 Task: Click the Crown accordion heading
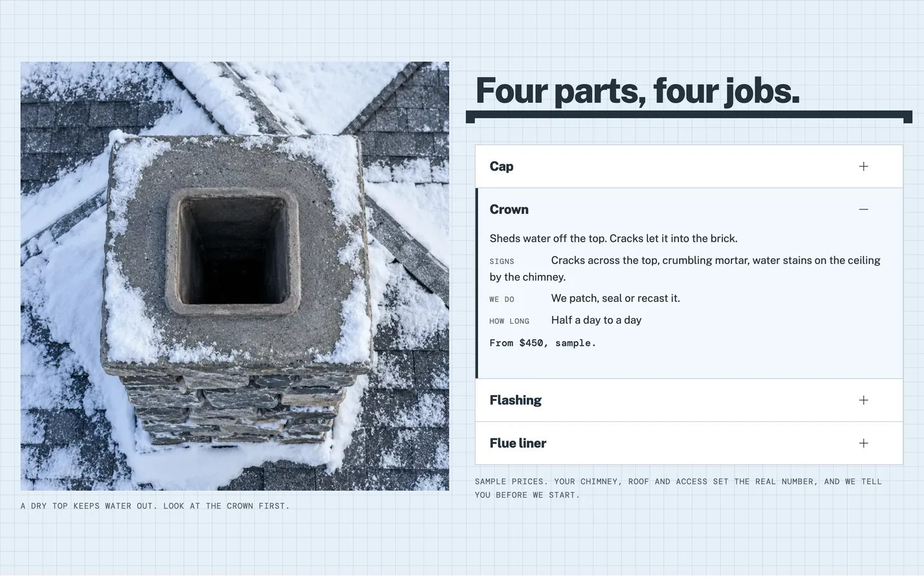coord(689,209)
